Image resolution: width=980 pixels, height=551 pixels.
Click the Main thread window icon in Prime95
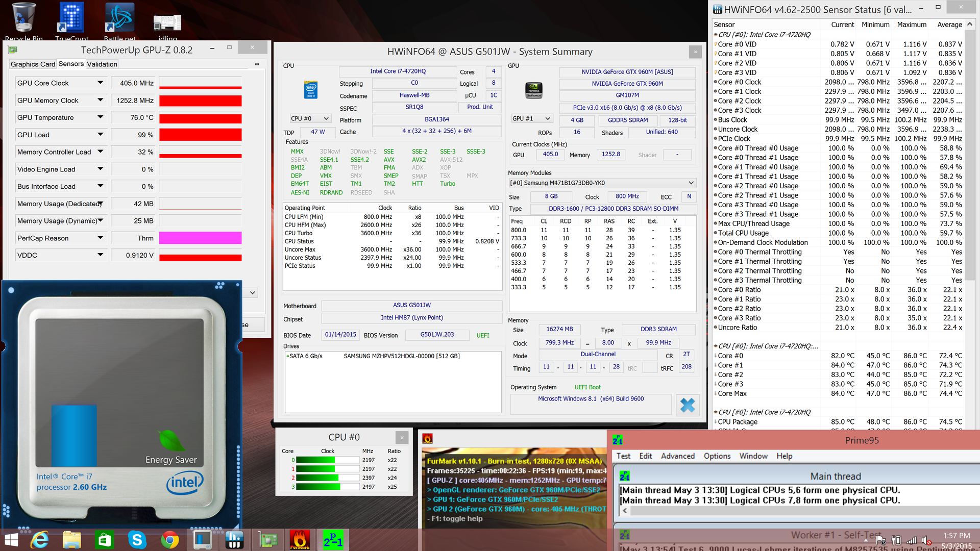tap(624, 476)
